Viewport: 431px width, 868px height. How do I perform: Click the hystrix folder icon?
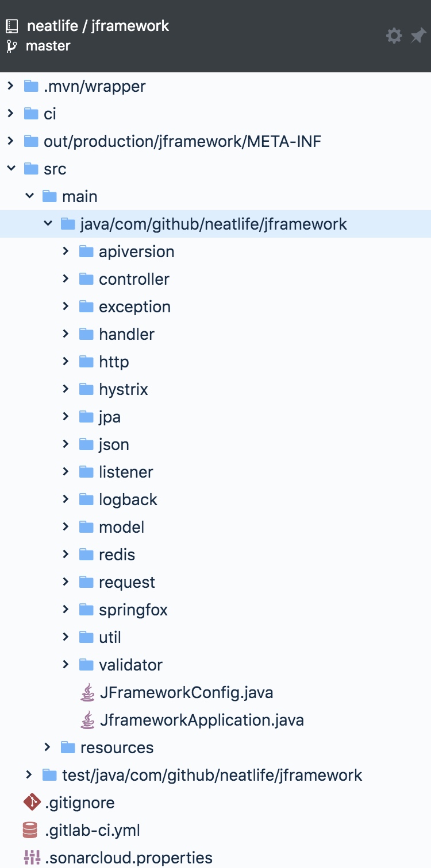(x=86, y=389)
